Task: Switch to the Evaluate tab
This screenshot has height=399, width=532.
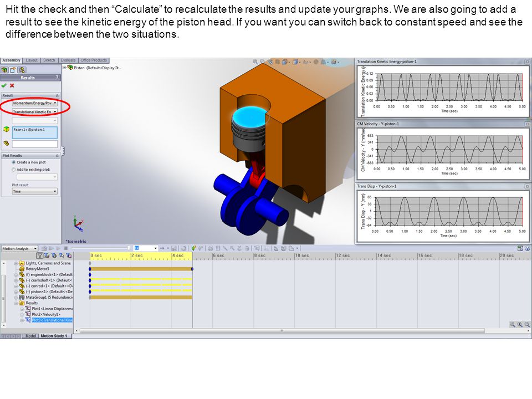Action: (68, 60)
